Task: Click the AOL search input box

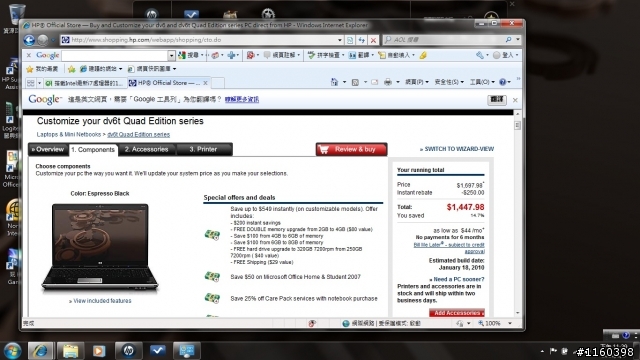Action: [x=443, y=40]
